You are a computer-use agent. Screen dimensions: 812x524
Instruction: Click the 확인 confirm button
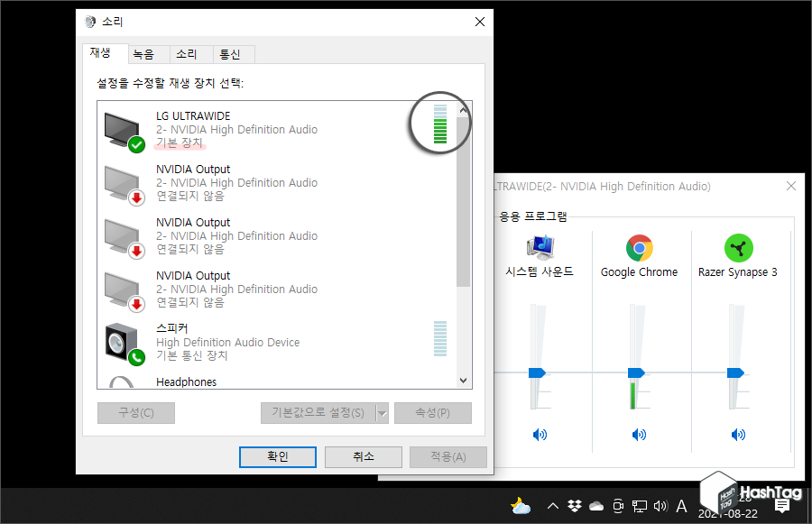277,456
